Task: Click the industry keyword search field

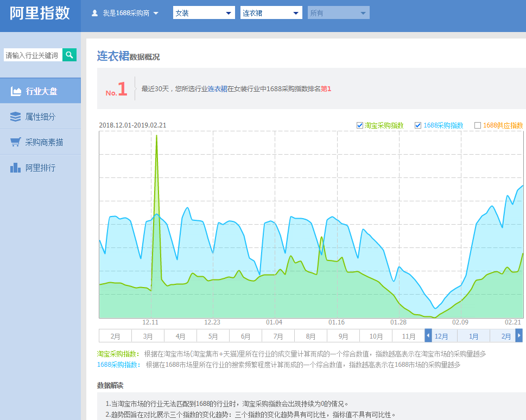Action: (x=33, y=55)
